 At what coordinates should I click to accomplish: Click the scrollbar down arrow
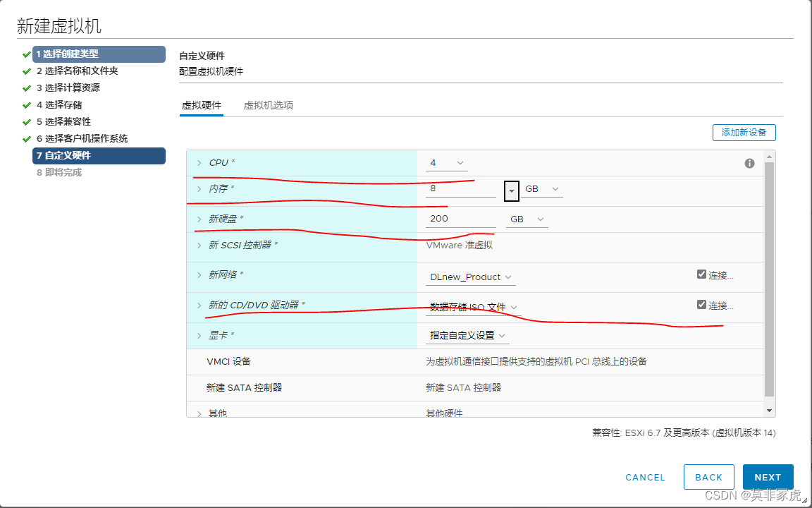tap(769, 411)
